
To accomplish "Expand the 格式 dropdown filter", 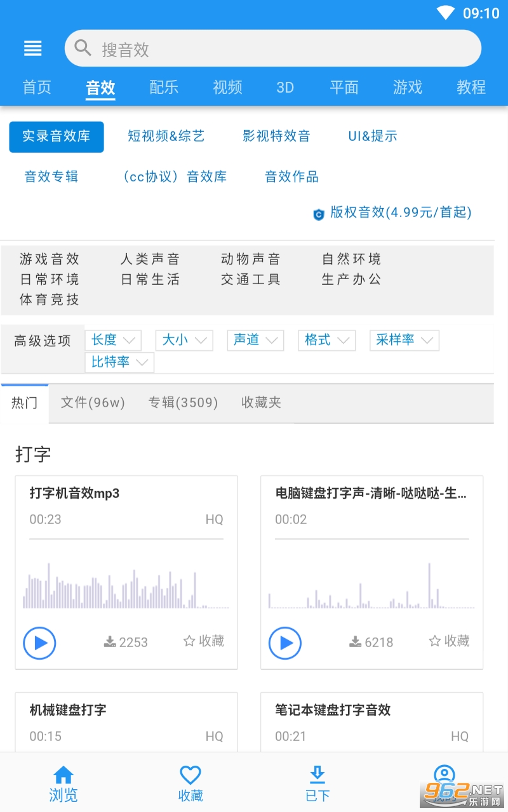I will pos(326,340).
